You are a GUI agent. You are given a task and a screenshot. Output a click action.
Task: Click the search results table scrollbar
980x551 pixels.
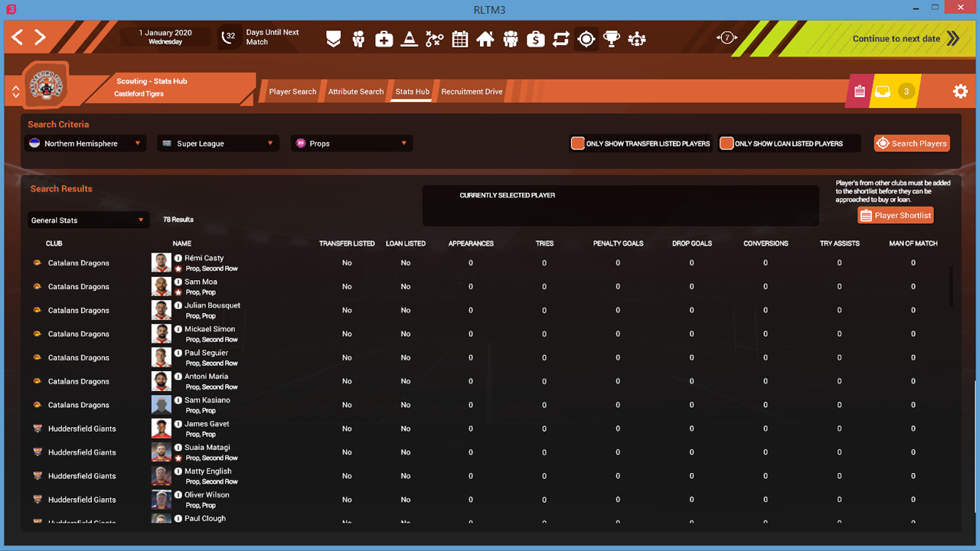point(952,286)
